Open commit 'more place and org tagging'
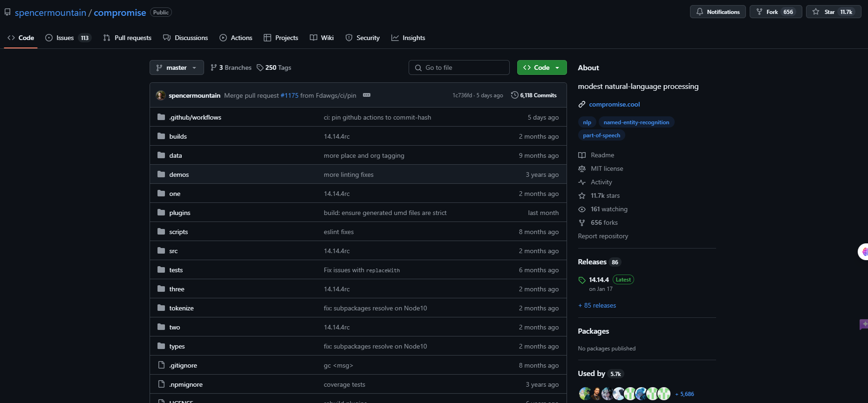The image size is (868, 403). click(364, 155)
